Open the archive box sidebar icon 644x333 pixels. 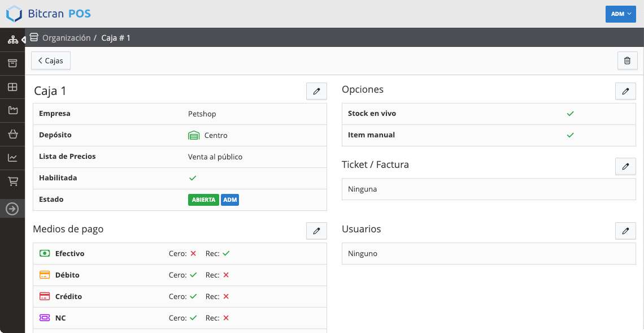click(13, 63)
